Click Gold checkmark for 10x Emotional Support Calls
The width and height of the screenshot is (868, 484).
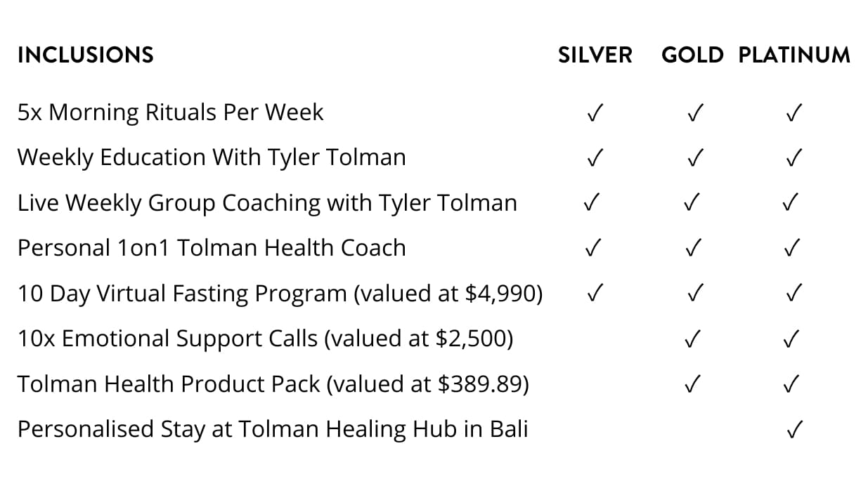(x=692, y=339)
